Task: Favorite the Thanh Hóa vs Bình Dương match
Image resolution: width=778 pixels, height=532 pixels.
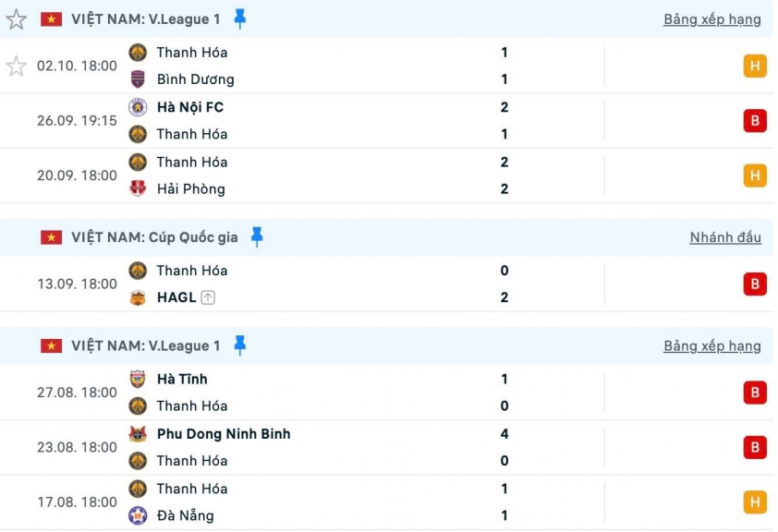Action: click(x=16, y=66)
